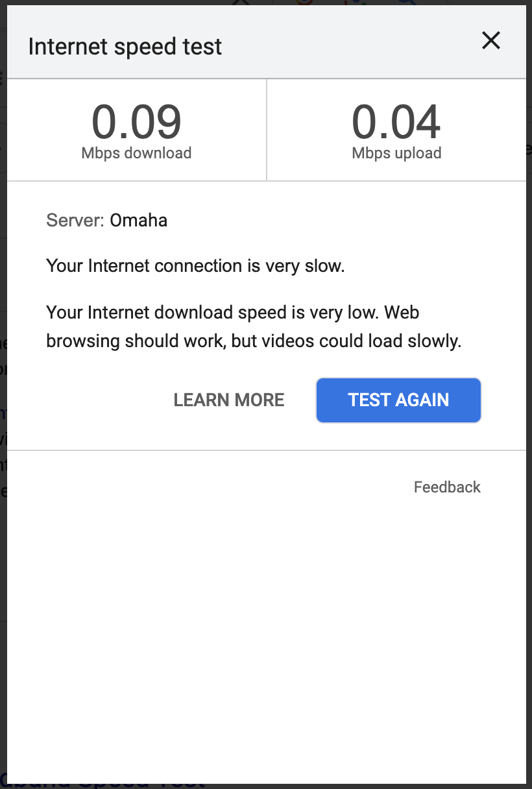Click empty white area below Feedback
The width and height of the screenshot is (532, 789).
(266, 616)
